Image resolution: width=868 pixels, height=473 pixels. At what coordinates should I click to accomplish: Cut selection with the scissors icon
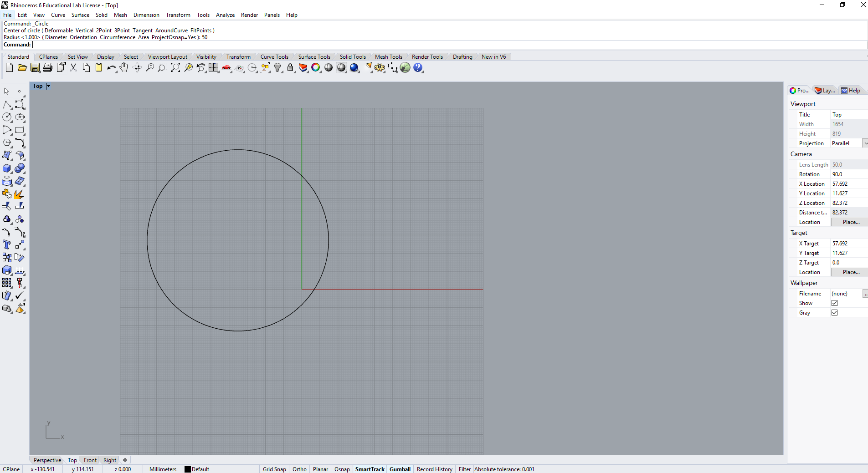point(73,68)
